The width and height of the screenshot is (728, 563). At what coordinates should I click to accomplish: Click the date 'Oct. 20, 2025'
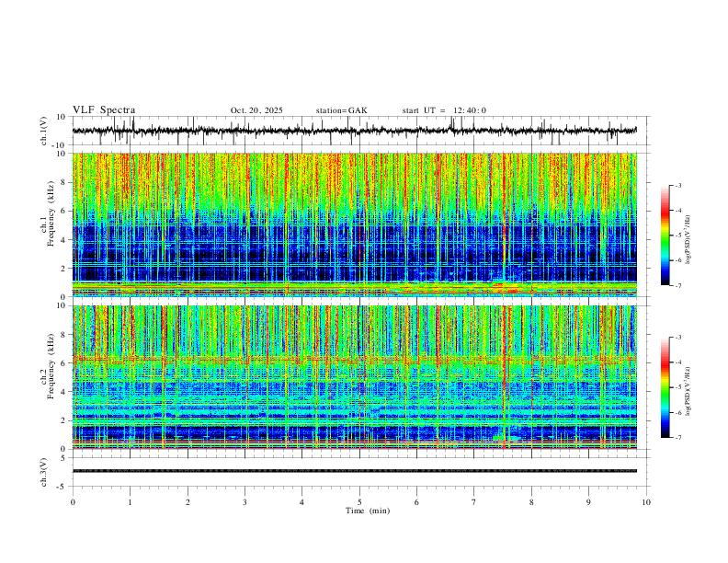(256, 110)
